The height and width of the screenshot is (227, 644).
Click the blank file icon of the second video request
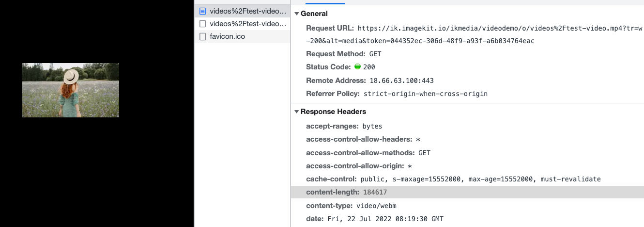click(202, 23)
